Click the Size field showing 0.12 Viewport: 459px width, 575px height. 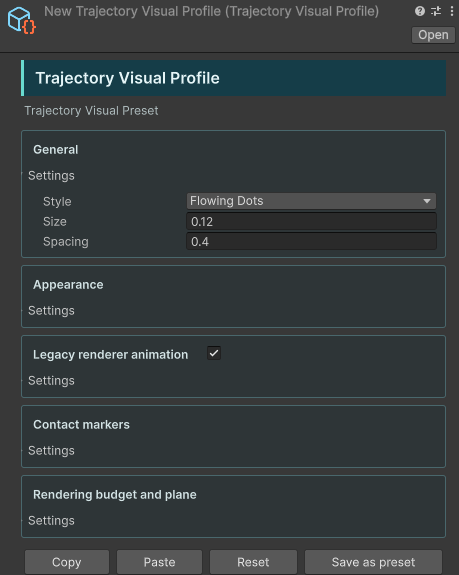(311, 221)
